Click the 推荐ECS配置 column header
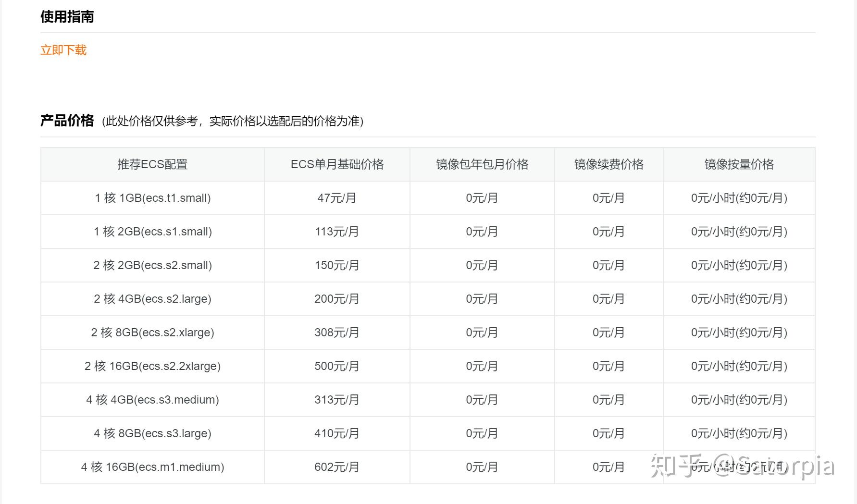The height and width of the screenshot is (504, 857). coord(152,164)
